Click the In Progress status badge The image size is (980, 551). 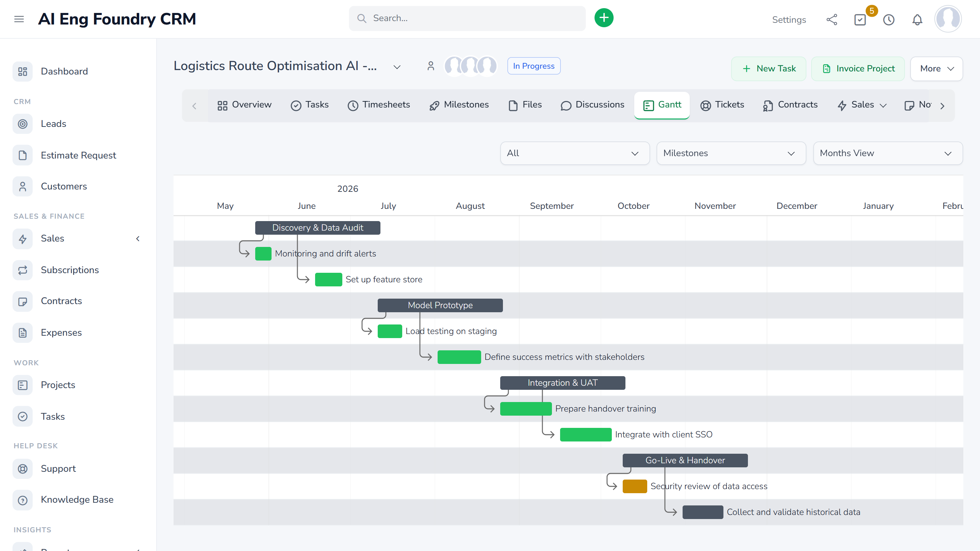coord(533,66)
